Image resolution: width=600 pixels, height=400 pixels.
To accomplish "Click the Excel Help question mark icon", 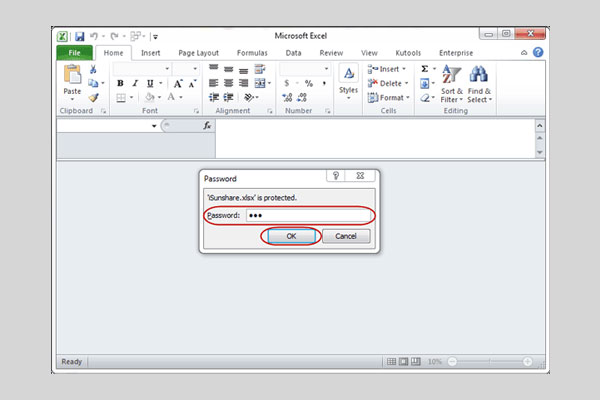I will 538,52.
